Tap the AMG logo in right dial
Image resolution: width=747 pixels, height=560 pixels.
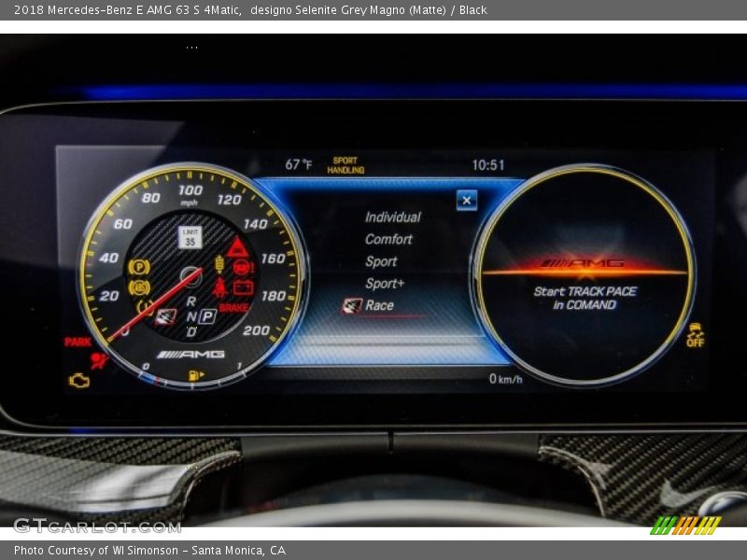tap(583, 263)
